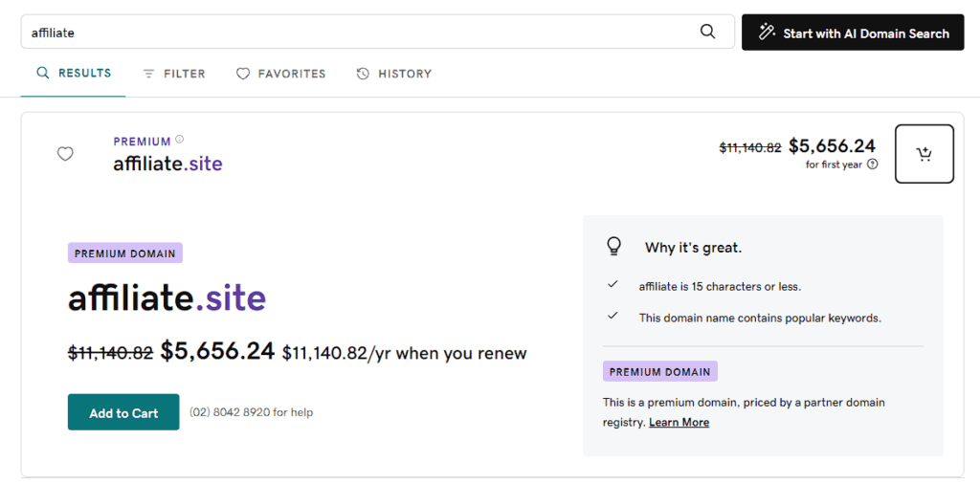Viewport: 980px width, 484px height.
Task: Open the Favorites tab
Action: point(280,74)
